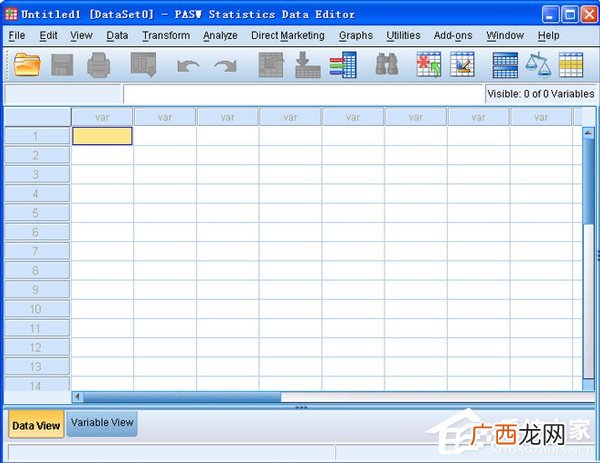Select row header 12

(37, 347)
